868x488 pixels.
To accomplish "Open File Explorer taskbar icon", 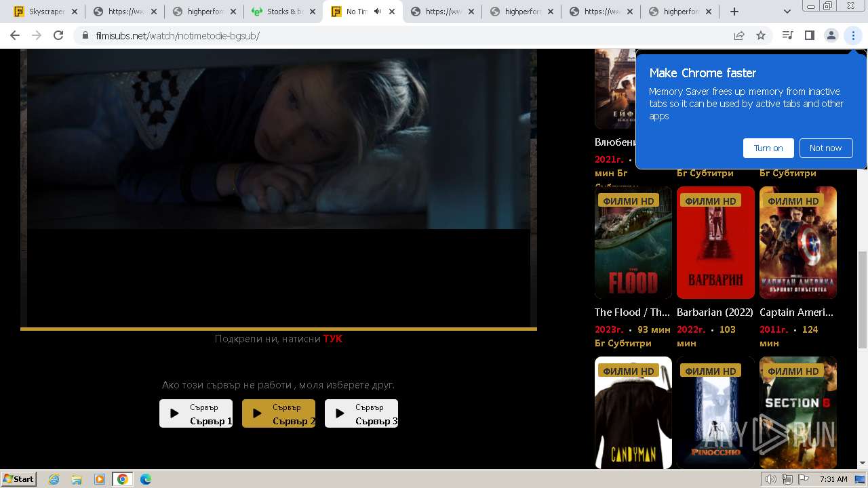I will pyautogui.click(x=77, y=479).
